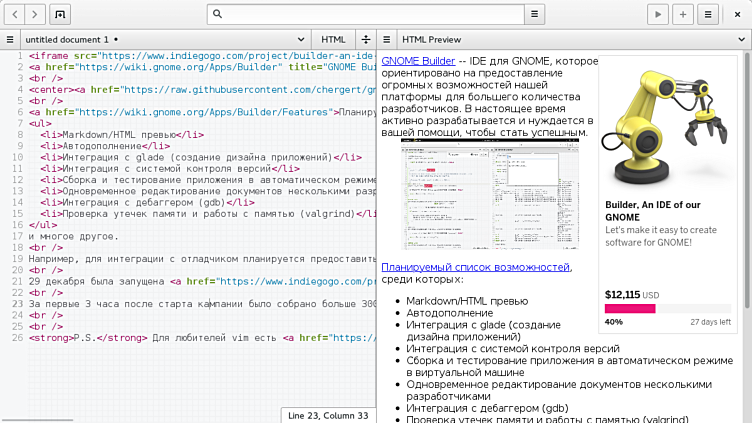Open the menu button beside the search bar
The height and width of the screenshot is (423, 752).
click(x=534, y=14)
